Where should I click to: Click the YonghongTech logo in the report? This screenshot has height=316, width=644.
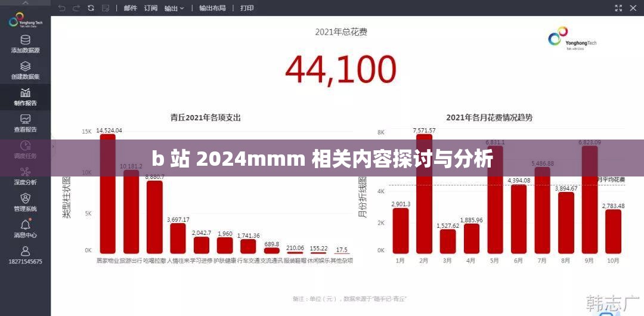click(x=572, y=38)
